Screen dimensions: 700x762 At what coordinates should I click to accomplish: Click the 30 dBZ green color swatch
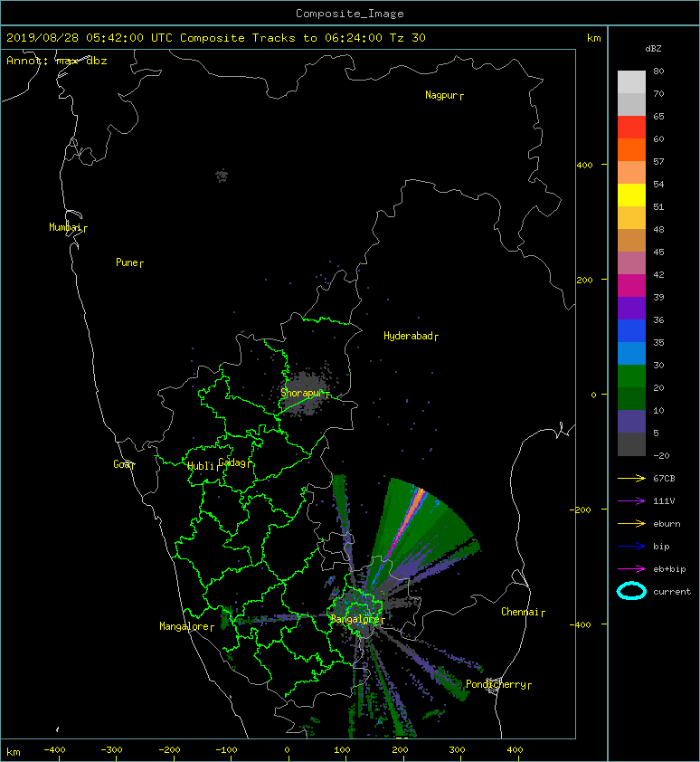631,376
